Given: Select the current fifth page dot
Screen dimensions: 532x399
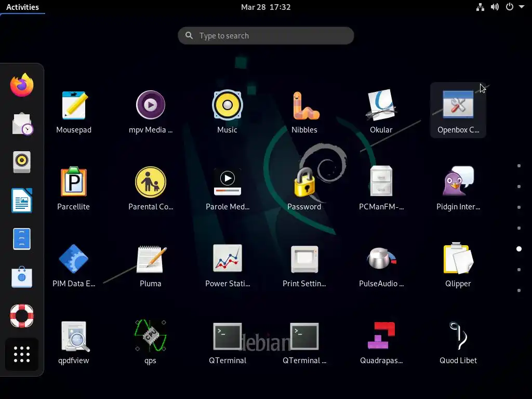Looking at the screenshot, I should pos(519,249).
